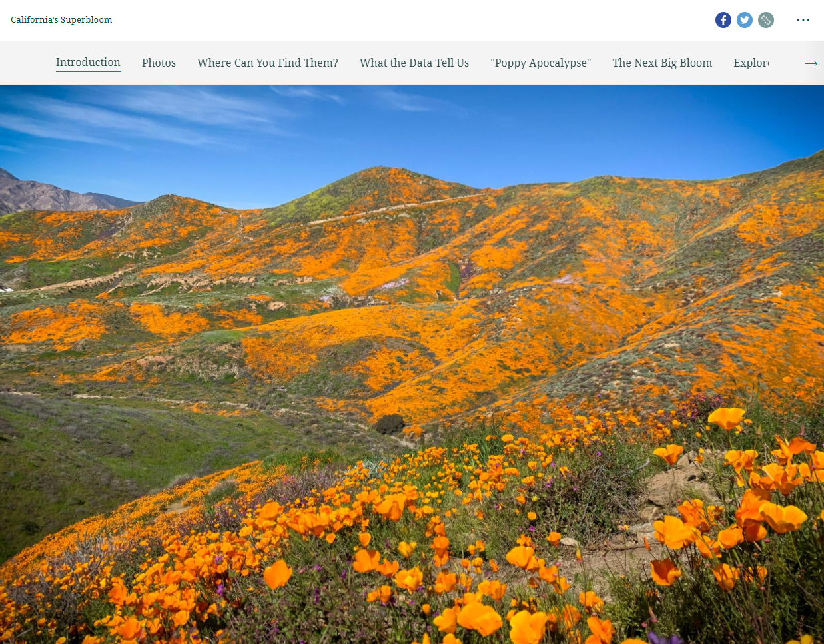Go to the Introduction section
This screenshot has width=824, height=644.
pos(88,63)
